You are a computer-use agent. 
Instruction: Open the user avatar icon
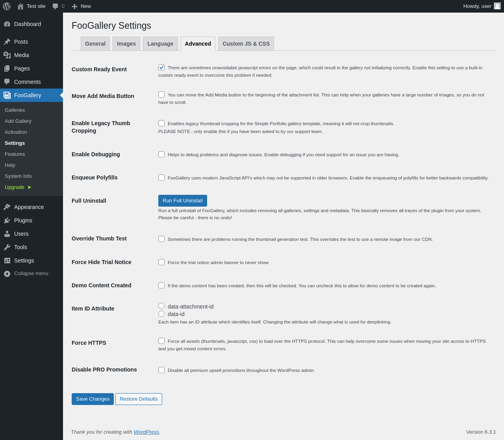[x=497, y=6]
